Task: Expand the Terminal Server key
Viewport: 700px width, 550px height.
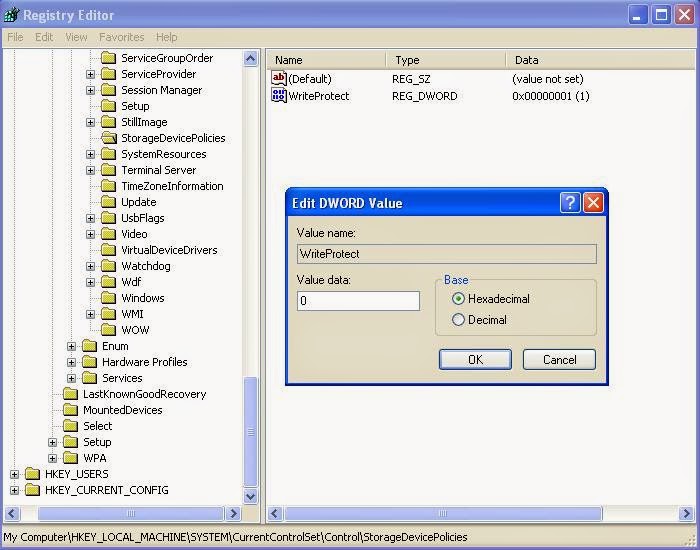Action: click(90, 170)
